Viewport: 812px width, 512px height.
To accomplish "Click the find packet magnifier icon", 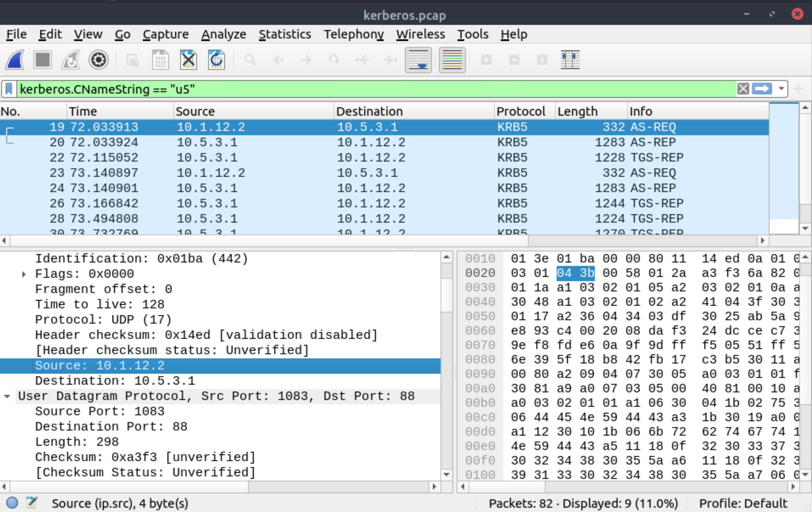I will click(250, 60).
